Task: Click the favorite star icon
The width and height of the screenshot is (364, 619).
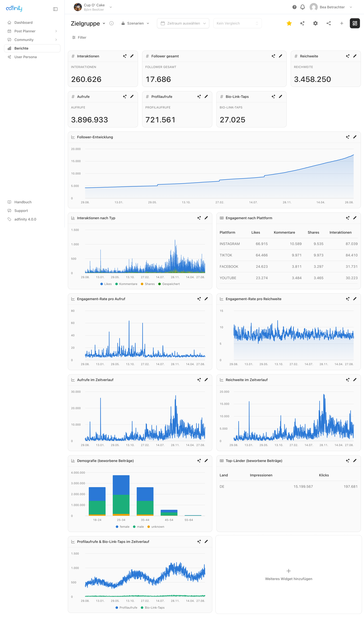Action: 289,23
